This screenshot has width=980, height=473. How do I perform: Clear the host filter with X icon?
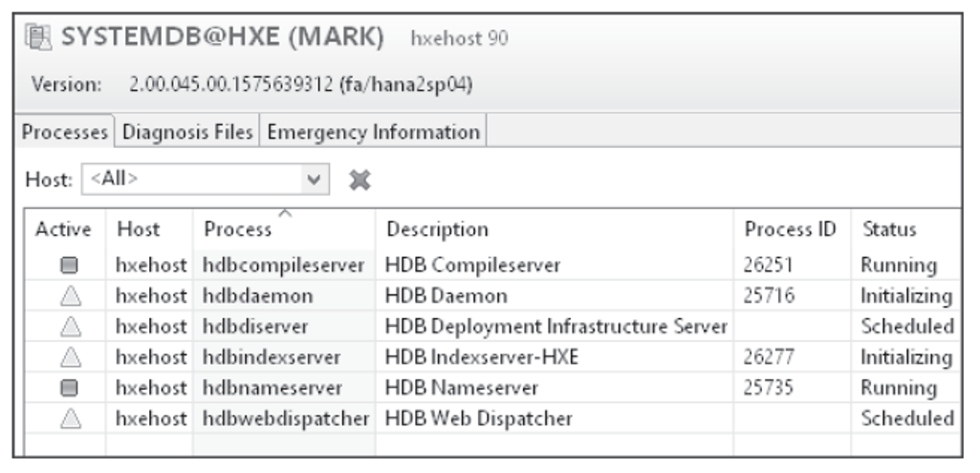coord(359,180)
